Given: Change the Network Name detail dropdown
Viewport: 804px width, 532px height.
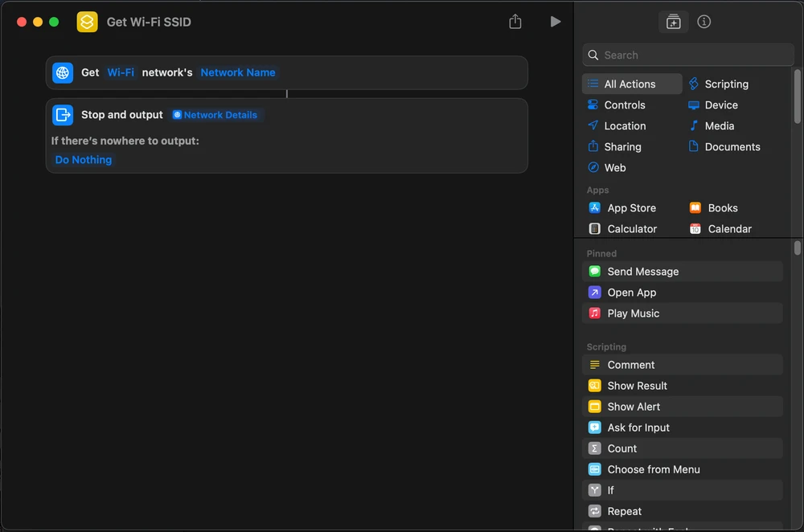Looking at the screenshot, I should coord(238,72).
